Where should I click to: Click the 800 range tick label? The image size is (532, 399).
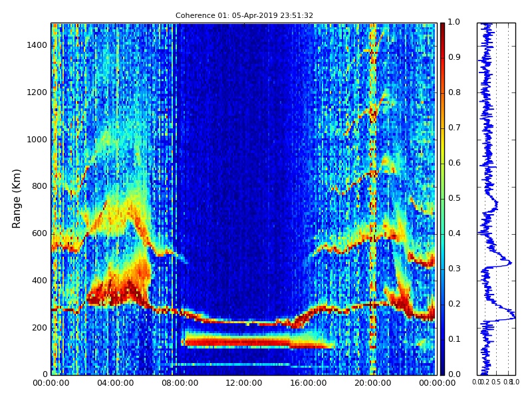[x=39, y=186]
